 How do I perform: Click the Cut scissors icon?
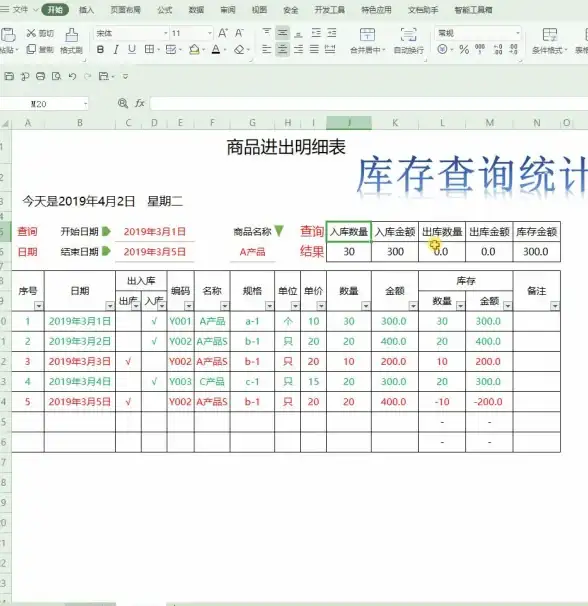(x=31, y=33)
